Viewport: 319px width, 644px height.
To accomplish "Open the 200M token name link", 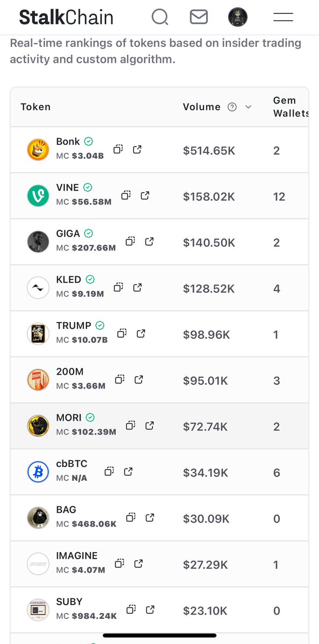I will click(70, 372).
